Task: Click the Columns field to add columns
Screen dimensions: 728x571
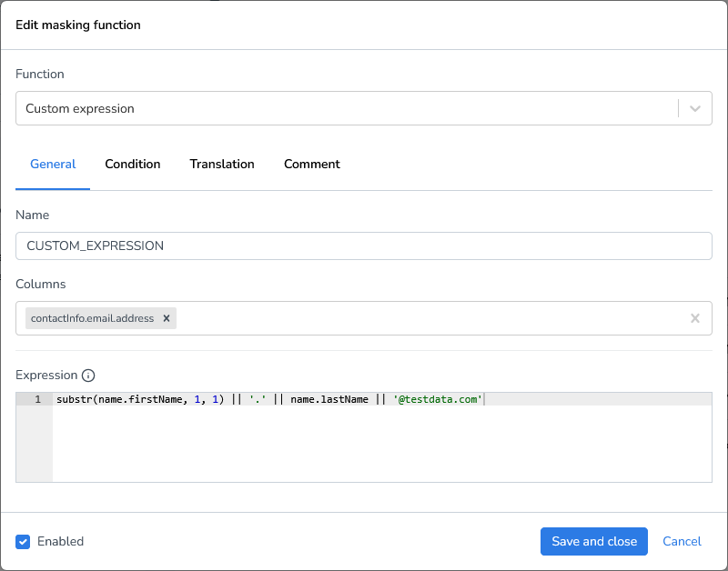Action: (x=409, y=318)
